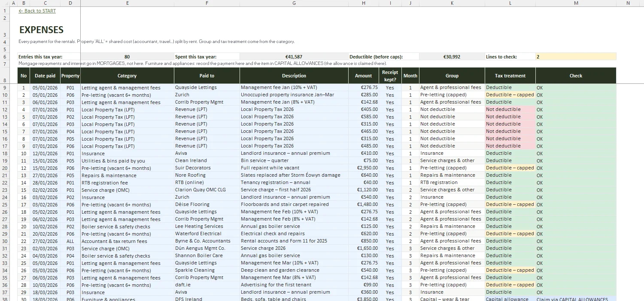This screenshot has width=644, height=301.
Task: Click the Tax treatment header cell
Action: (x=510, y=76)
